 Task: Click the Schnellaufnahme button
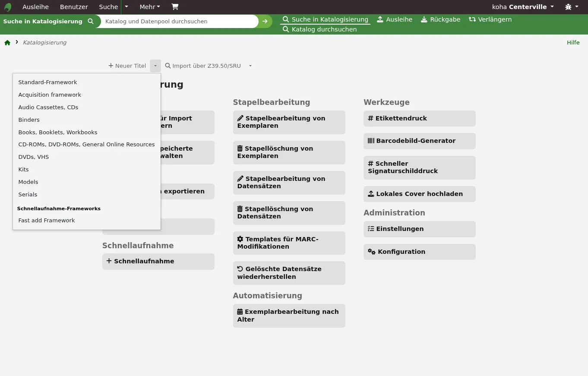point(158,261)
